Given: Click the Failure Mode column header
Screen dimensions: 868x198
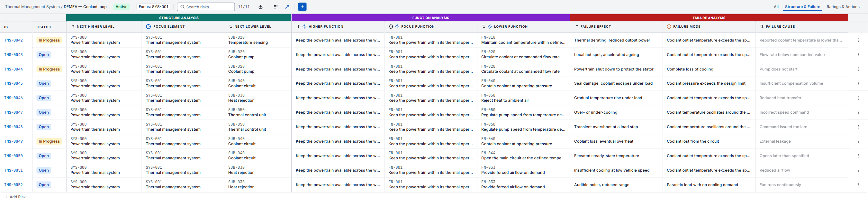Looking at the screenshot, I should (x=709, y=27).
